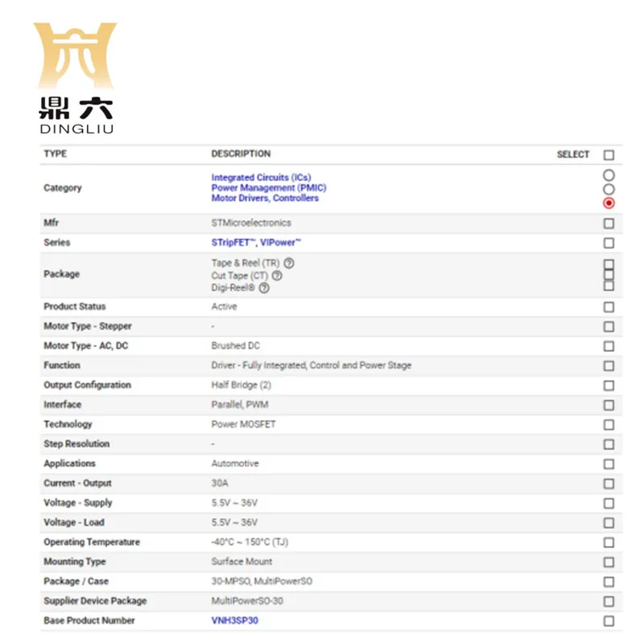Screen dimensions: 644x644
Task: Click the STMicroelectronics manufacturer text
Action: pyautogui.click(x=251, y=223)
